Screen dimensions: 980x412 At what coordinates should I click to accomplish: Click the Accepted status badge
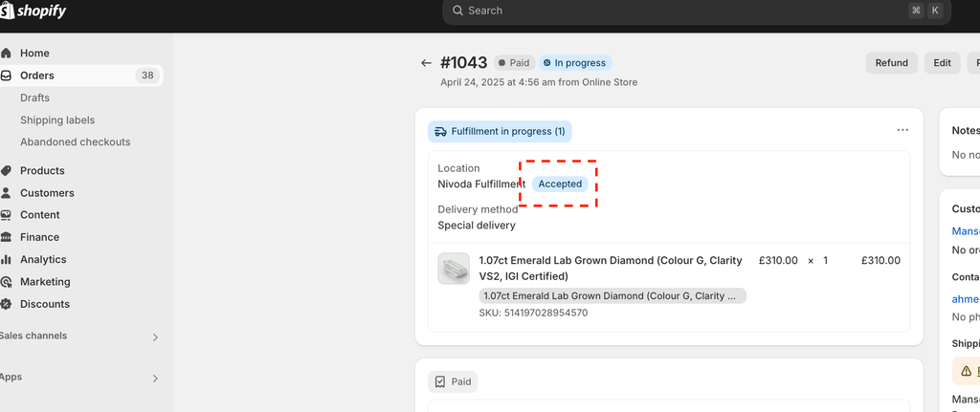click(560, 184)
